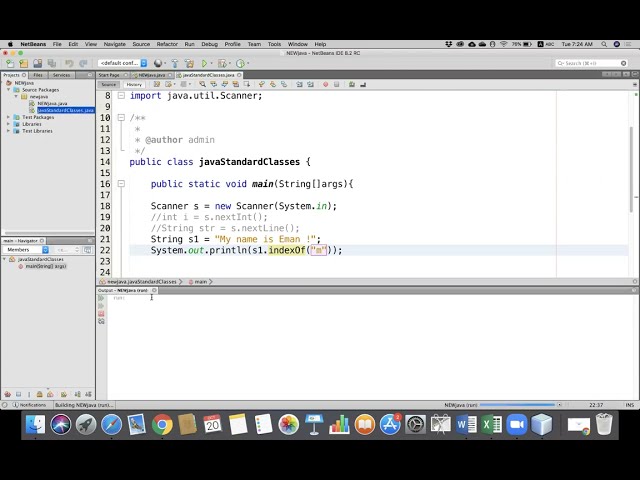Image resolution: width=640 pixels, height=480 pixels.
Task: Collapse javaStandardClasses node in Navigator
Action: pos(5,259)
